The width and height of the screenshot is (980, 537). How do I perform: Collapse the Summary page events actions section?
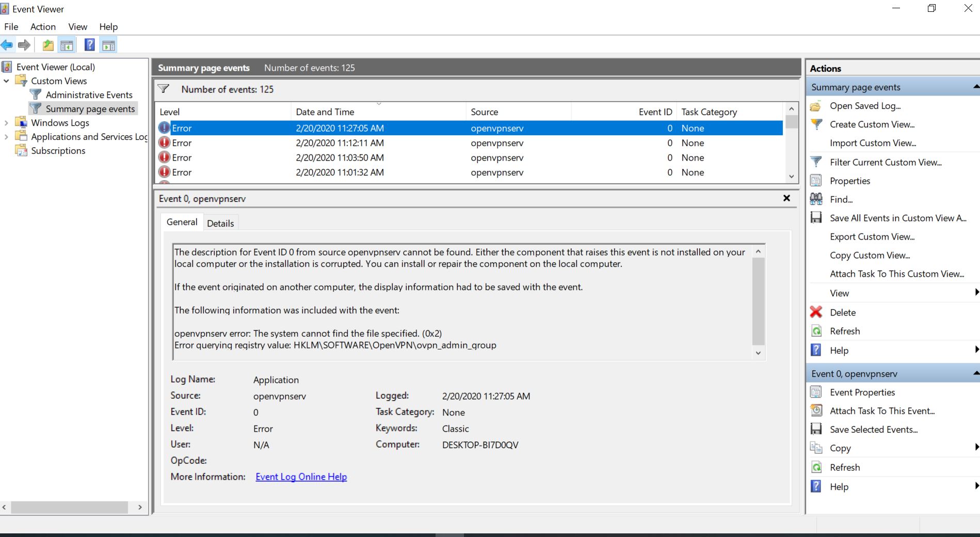point(975,87)
